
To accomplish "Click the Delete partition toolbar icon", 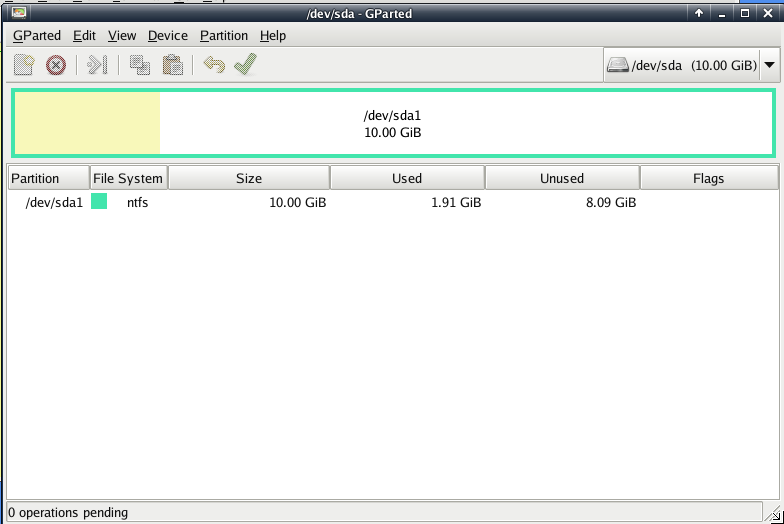I will 56,65.
